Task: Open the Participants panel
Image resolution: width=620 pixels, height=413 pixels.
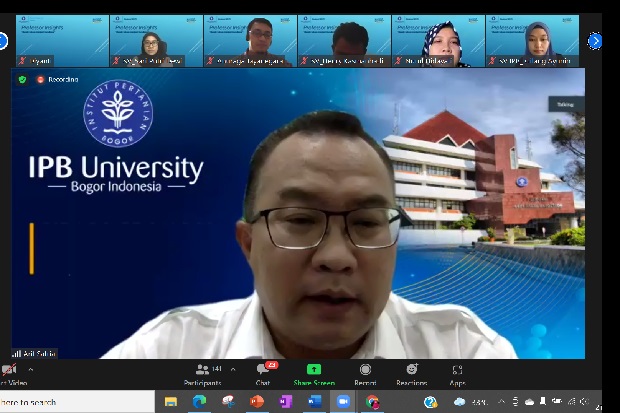Action: pyautogui.click(x=202, y=374)
